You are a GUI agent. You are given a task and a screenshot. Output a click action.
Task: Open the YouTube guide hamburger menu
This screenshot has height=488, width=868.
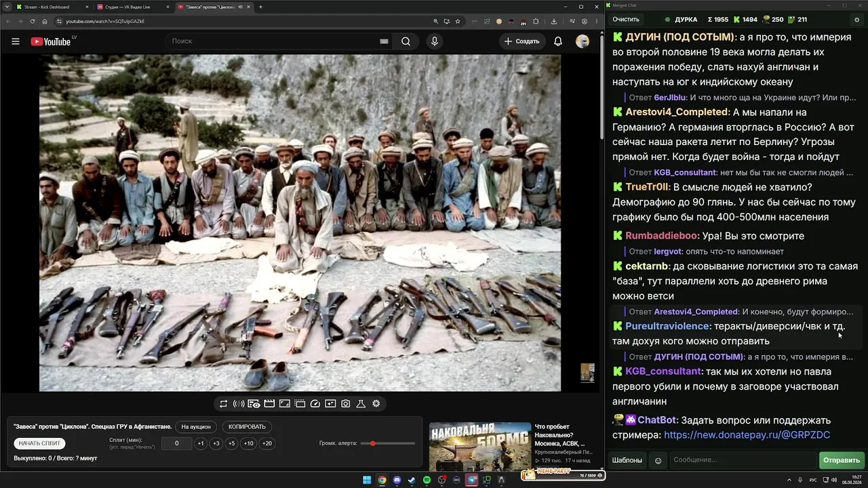[x=16, y=41]
